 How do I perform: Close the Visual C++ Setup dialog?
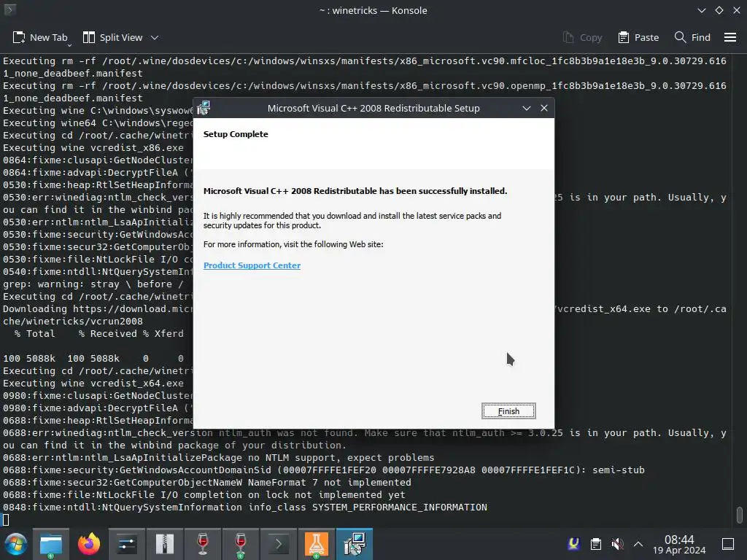click(544, 108)
